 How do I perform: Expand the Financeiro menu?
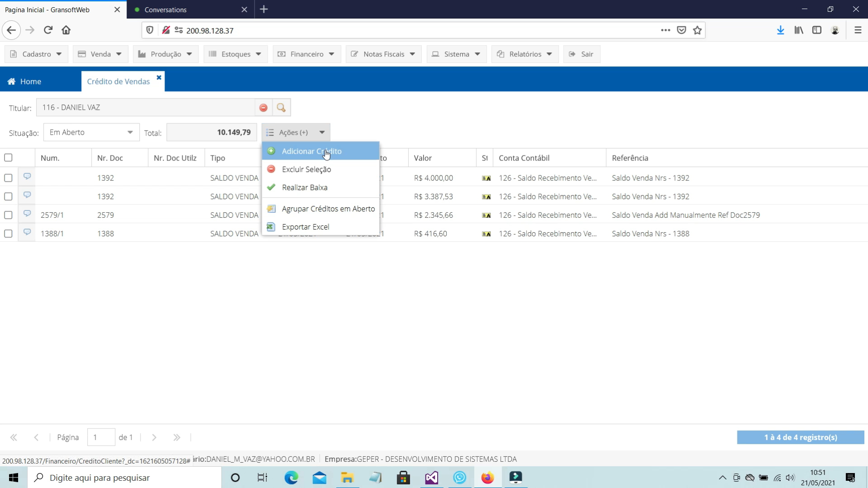pyautogui.click(x=307, y=54)
